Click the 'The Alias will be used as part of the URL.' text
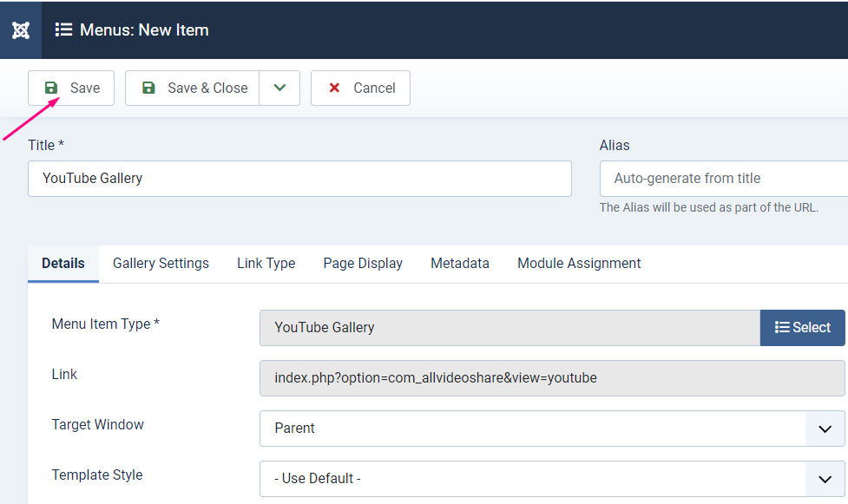This screenshot has height=504, width=848. (709, 207)
